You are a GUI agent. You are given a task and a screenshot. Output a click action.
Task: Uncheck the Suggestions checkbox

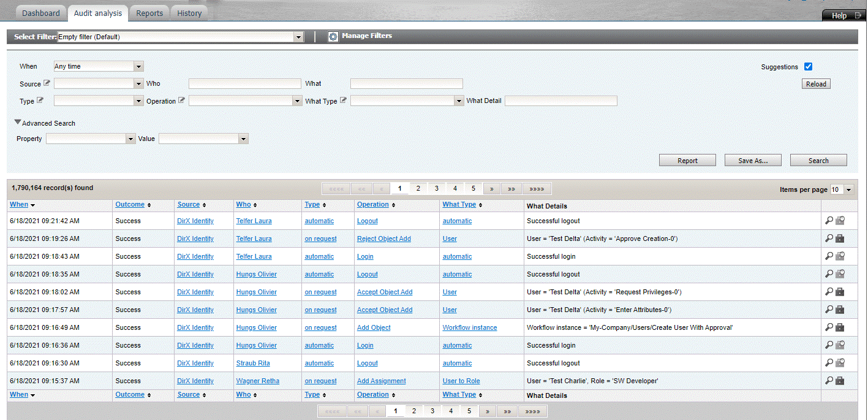pos(808,67)
